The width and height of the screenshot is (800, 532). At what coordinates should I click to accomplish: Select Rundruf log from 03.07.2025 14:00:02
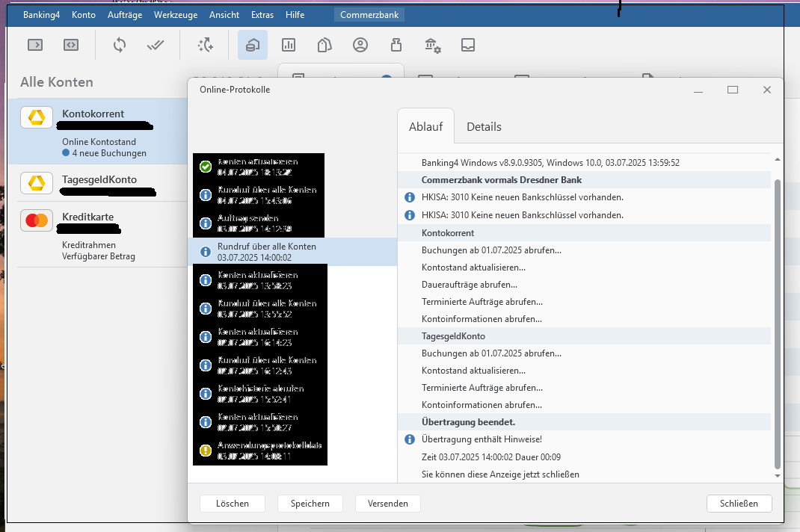(292, 252)
